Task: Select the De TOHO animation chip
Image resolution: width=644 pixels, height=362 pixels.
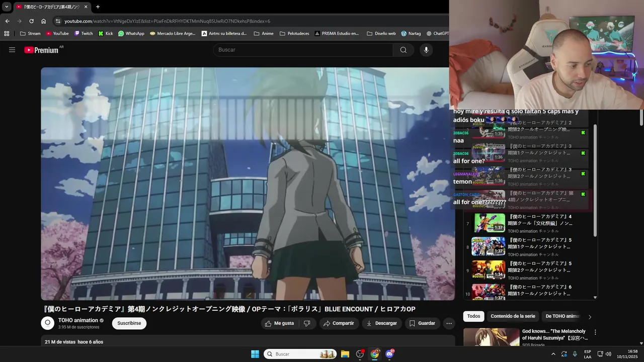Action: pyautogui.click(x=562, y=316)
